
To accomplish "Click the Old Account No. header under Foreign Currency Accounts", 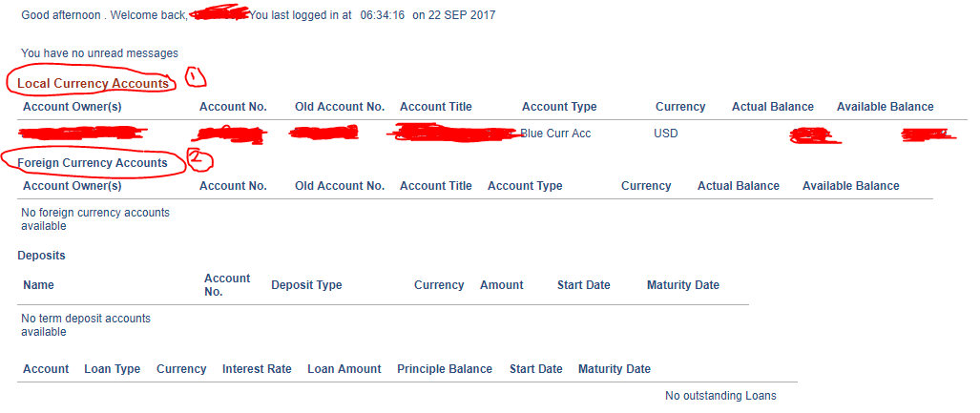I will [340, 186].
